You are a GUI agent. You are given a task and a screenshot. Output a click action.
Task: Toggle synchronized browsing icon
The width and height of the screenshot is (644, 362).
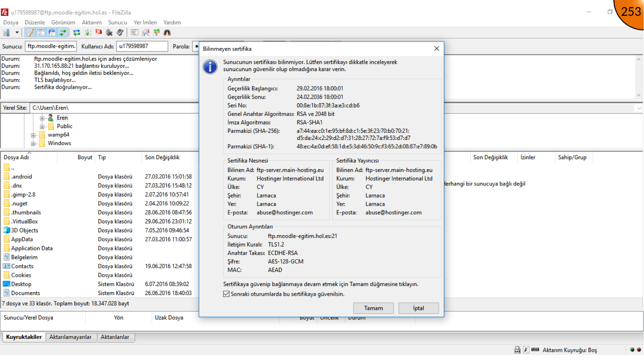(157, 33)
